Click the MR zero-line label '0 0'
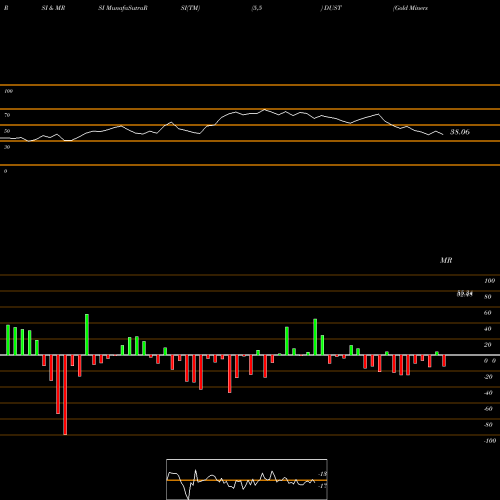 pos(490,361)
